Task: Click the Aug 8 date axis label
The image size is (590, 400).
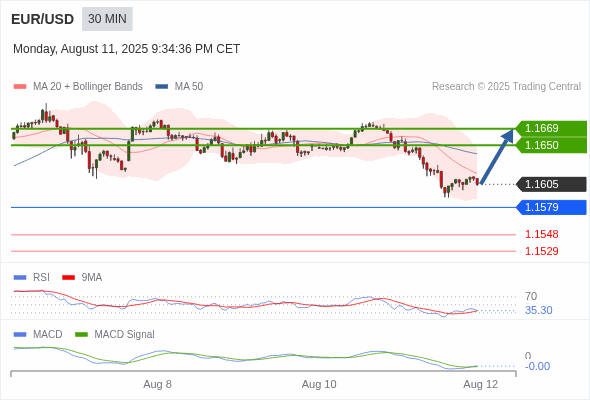Action: click(157, 385)
